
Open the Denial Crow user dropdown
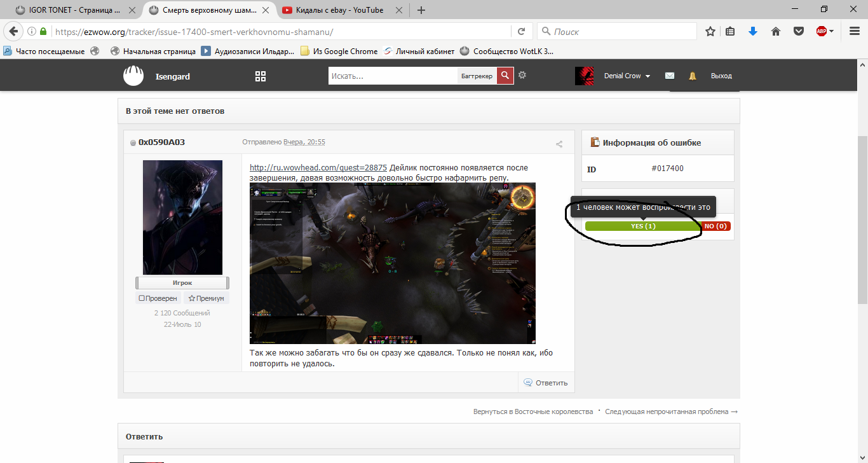pyautogui.click(x=627, y=76)
